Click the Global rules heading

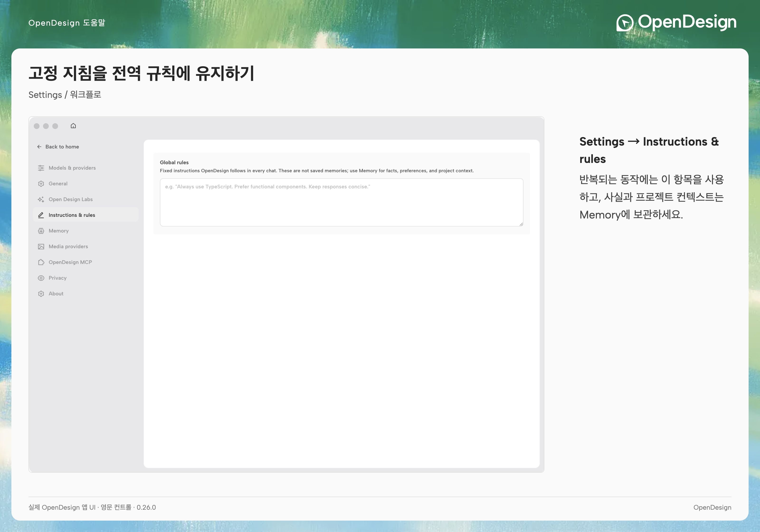click(x=174, y=162)
